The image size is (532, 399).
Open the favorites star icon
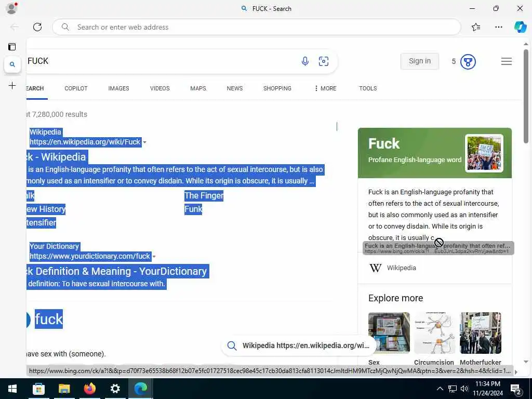pos(476,27)
